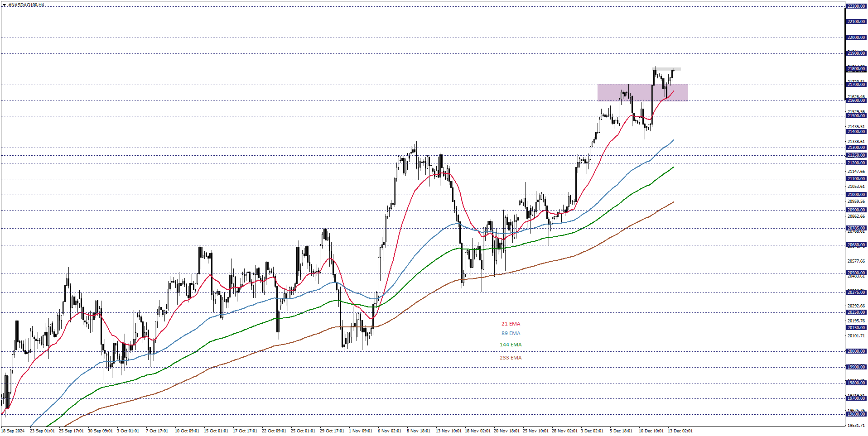The height and width of the screenshot is (436, 868).
Task: Select the purple shaded rectangle zone
Action: pyautogui.click(x=642, y=93)
